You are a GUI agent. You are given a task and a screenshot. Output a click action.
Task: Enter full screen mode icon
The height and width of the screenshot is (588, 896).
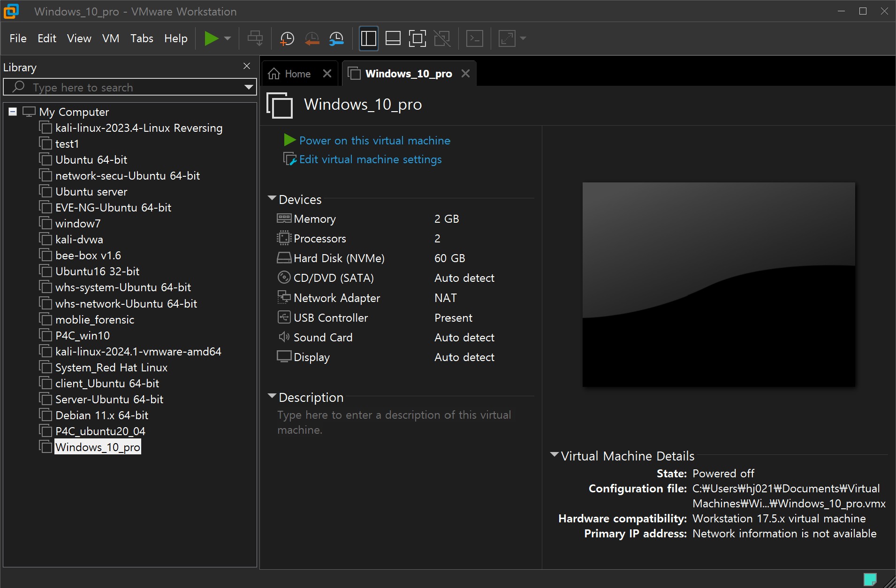coord(418,38)
